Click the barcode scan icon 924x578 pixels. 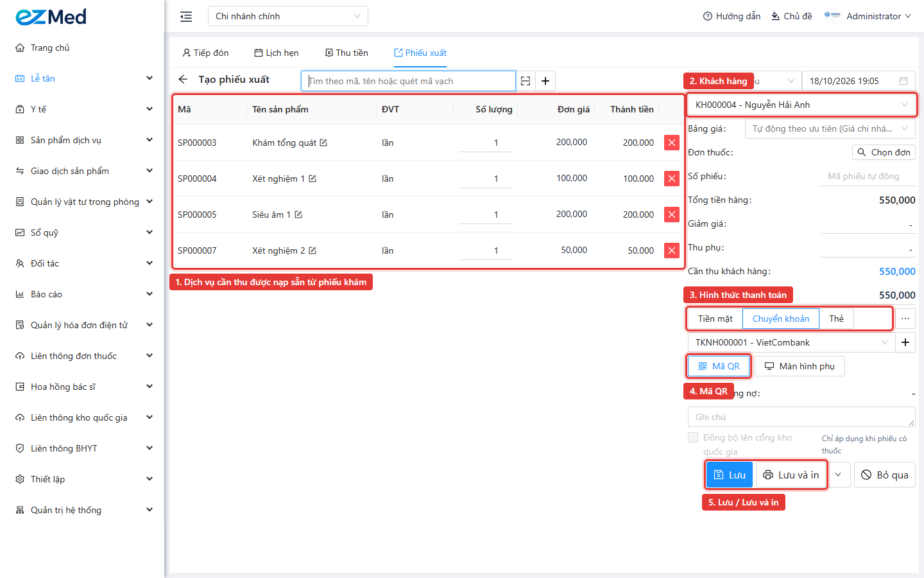[x=526, y=81]
